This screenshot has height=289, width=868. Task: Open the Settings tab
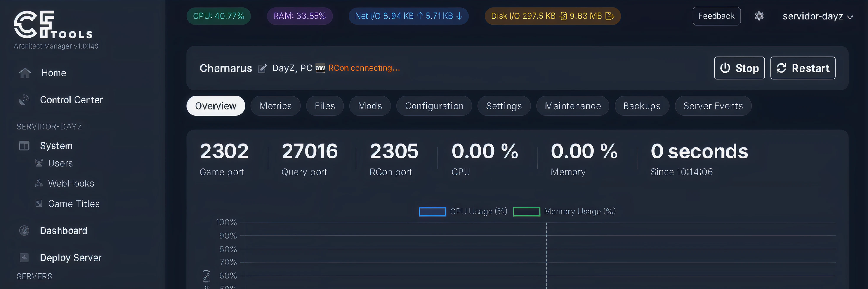tap(504, 106)
